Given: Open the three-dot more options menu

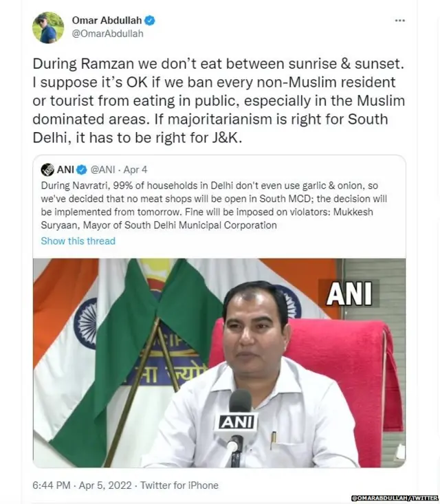Looking at the screenshot, I should [x=399, y=21].
